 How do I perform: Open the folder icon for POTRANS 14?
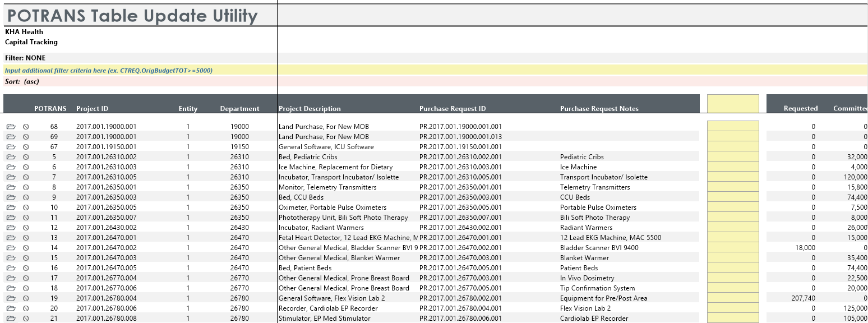pyautogui.click(x=11, y=248)
